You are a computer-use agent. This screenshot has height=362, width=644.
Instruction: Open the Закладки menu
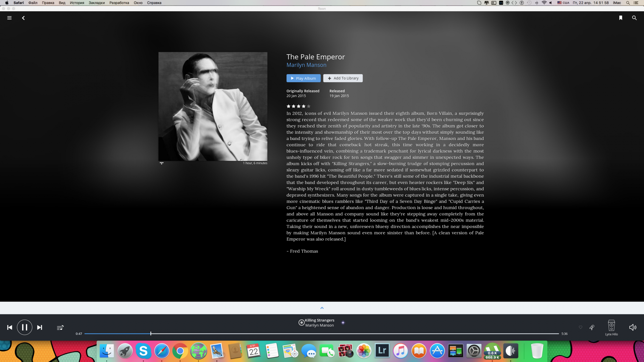97,3
